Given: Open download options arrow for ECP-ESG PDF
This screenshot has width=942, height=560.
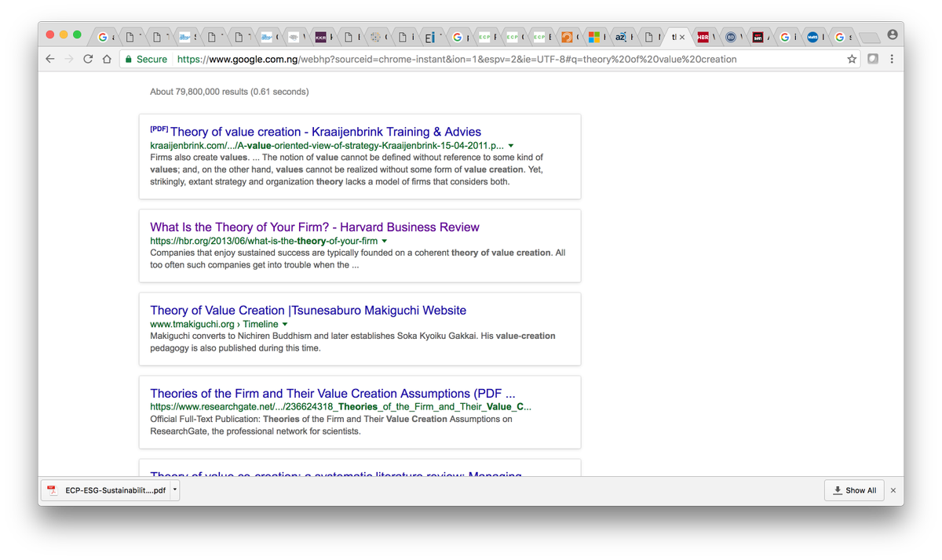Looking at the screenshot, I should coord(174,490).
